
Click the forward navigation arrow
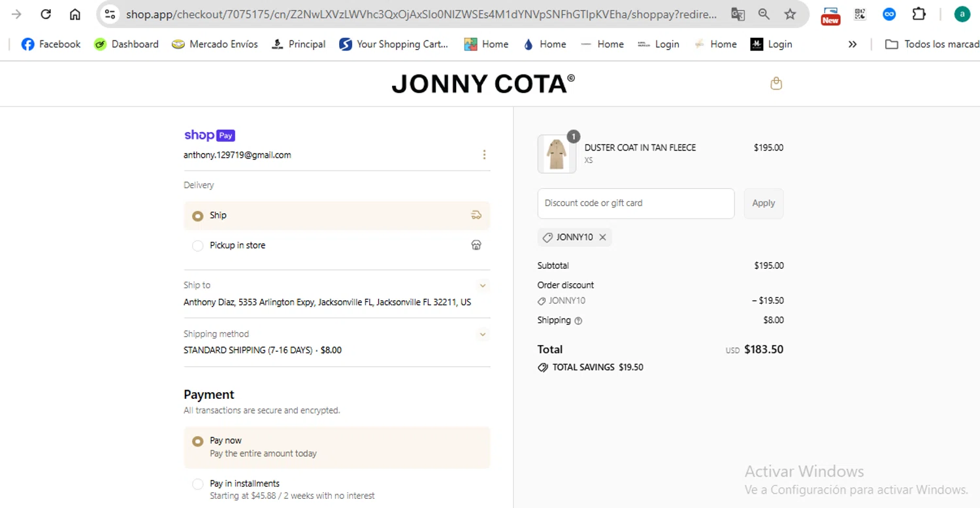[x=16, y=14]
